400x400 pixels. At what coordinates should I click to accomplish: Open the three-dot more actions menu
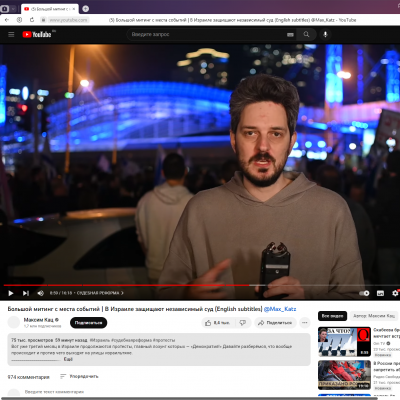pos(304,323)
